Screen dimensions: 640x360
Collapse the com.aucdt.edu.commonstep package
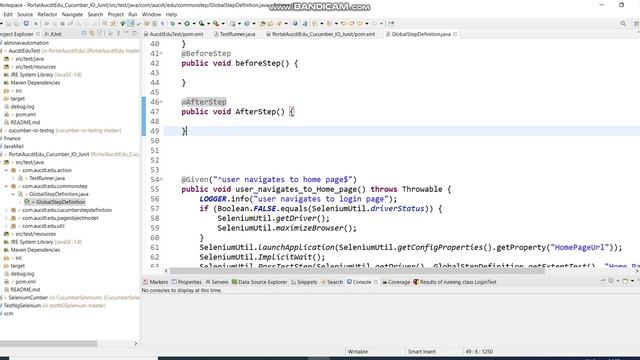click(x=6, y=186)
